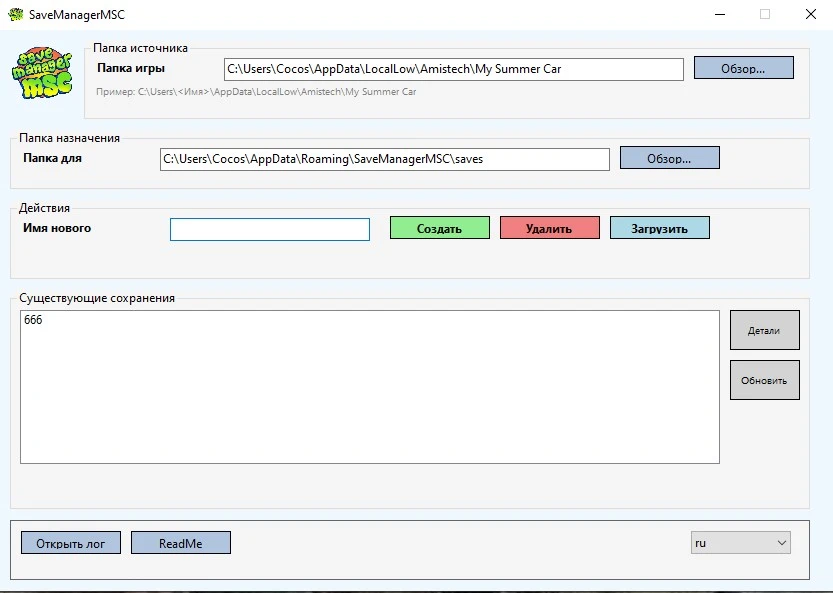Click the SaveManagerMSC logo image
The height and width of the screenshot is (593, 833).
point(42,73)
